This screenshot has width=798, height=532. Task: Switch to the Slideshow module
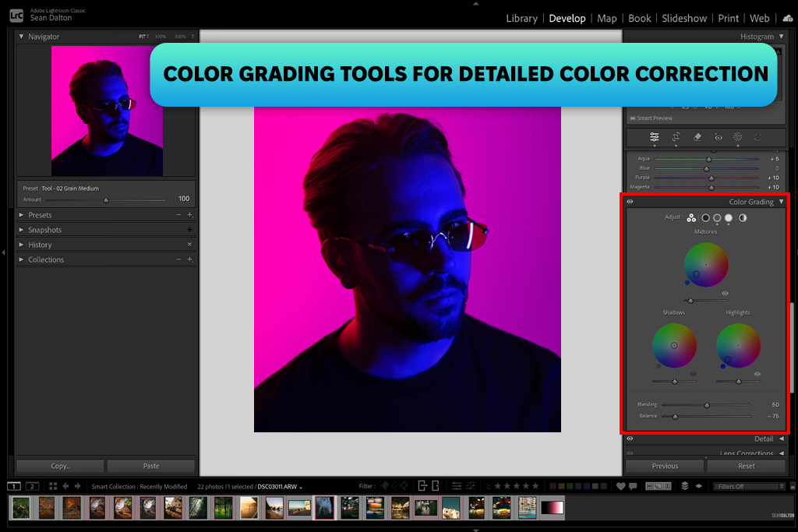point(684,19)
